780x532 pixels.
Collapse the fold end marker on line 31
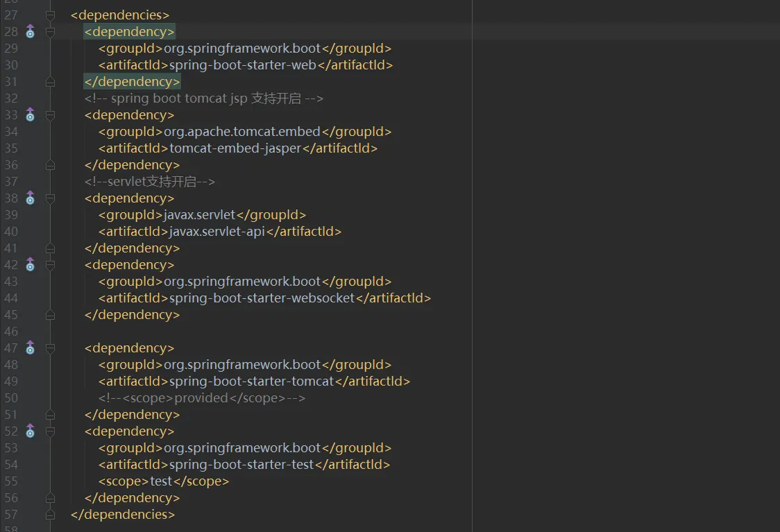point(50,82)
